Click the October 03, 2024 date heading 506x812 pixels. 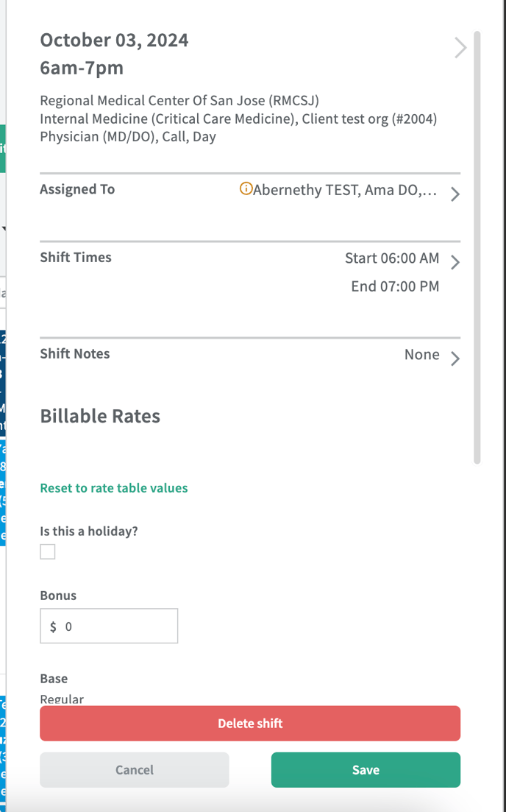[x=114, y=40]
